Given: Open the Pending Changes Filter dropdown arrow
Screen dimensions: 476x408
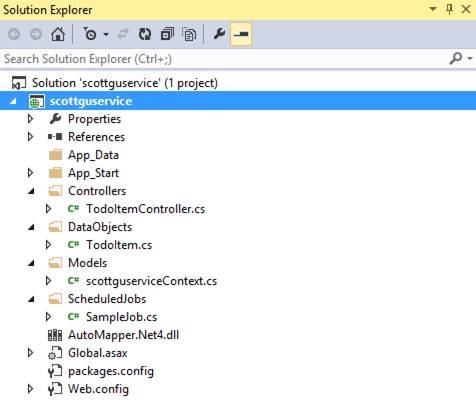Looking at the screenshot, I should [106, 34].
